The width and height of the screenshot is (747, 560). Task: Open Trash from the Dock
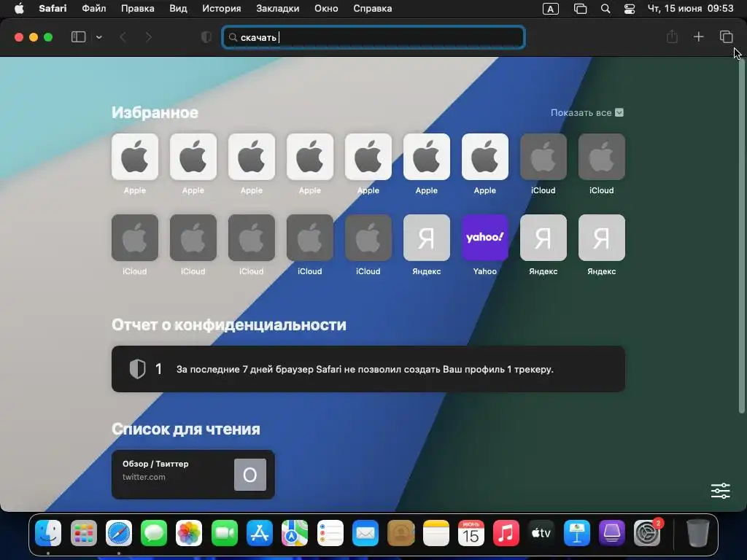tap(697, 533)
